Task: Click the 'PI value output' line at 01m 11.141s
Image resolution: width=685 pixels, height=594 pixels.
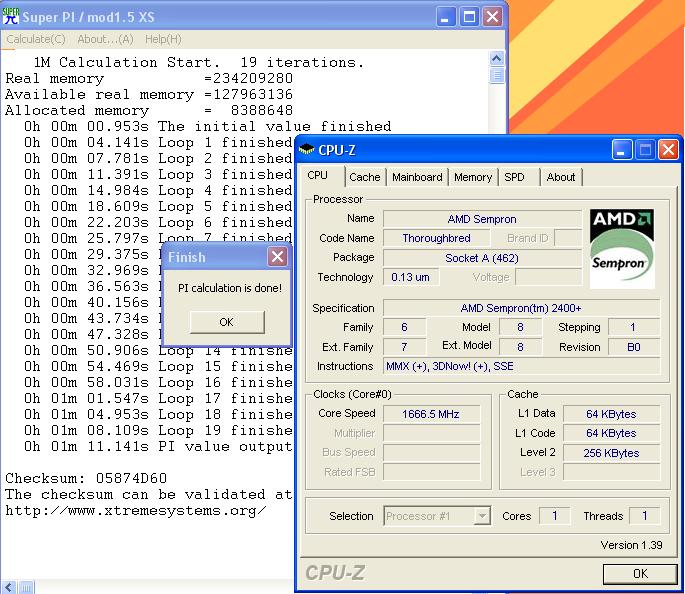Action: [158, 446]
